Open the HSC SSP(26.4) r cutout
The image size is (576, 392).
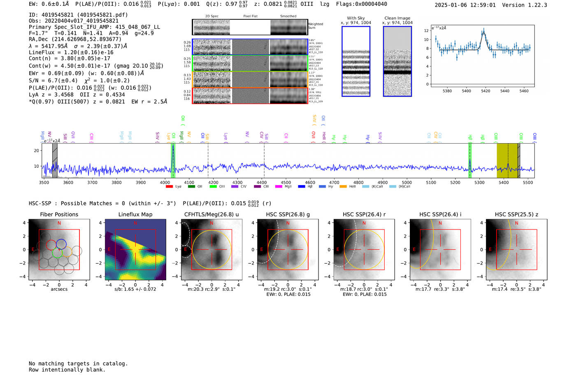click(x=364, y=250)
